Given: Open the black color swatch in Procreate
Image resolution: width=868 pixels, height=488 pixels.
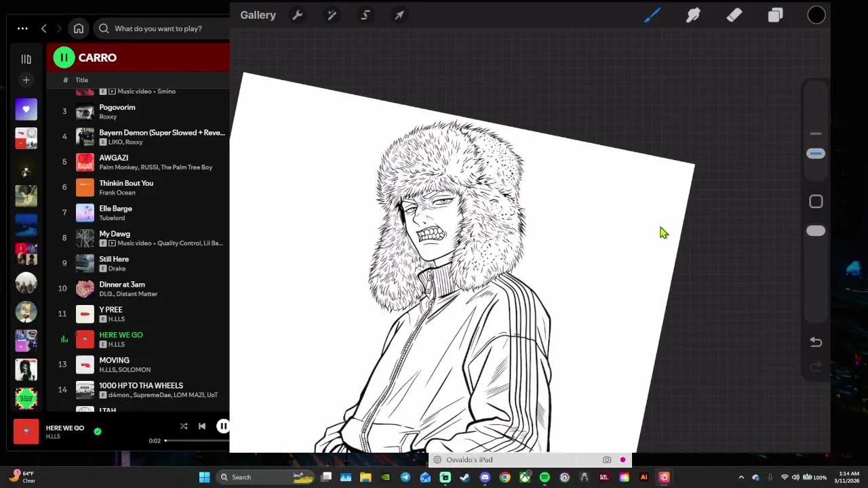Looking at the screenshot, I should pos(816,15).
